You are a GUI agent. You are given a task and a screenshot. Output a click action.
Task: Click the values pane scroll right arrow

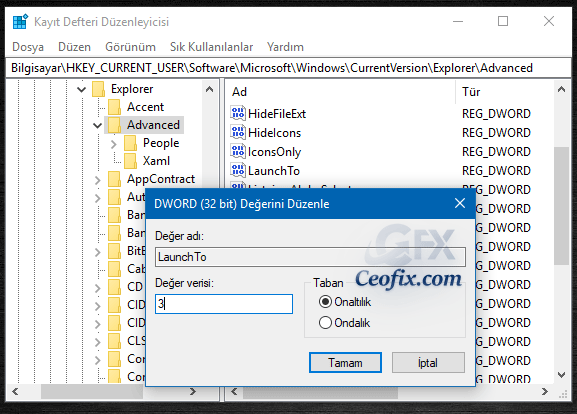pos(545,392)
